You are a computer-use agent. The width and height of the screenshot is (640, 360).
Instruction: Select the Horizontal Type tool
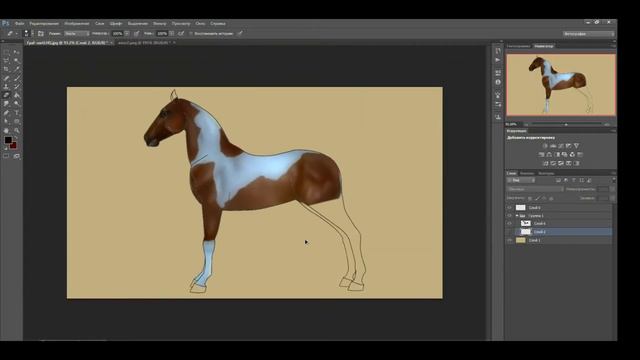(x=16, y=113)
